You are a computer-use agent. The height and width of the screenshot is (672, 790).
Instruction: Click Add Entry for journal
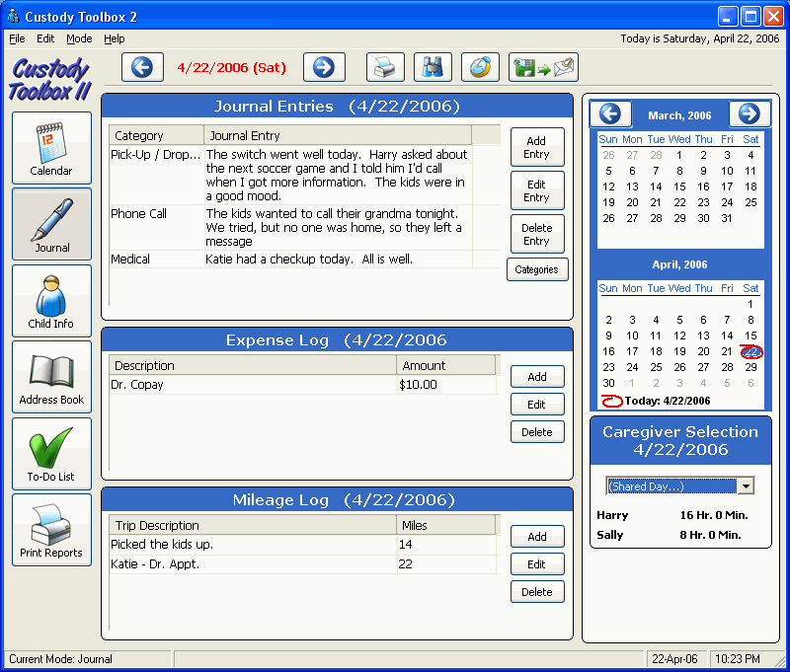coord(537,147)
